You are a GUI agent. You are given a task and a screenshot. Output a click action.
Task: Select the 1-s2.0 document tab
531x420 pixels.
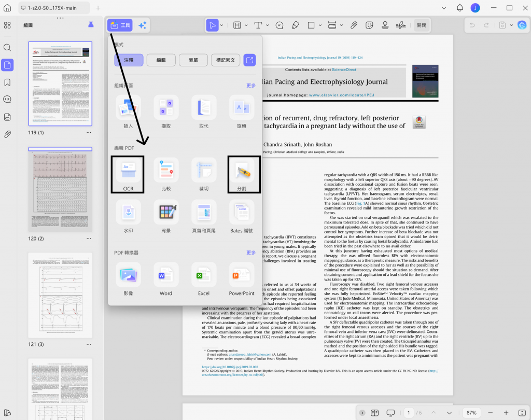(53, 8)
